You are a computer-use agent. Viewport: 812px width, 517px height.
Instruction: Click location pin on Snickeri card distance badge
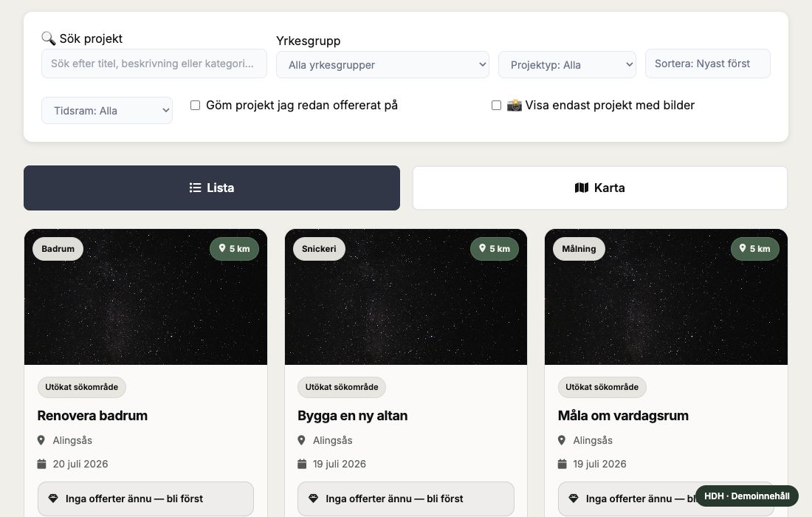point(482,248)
